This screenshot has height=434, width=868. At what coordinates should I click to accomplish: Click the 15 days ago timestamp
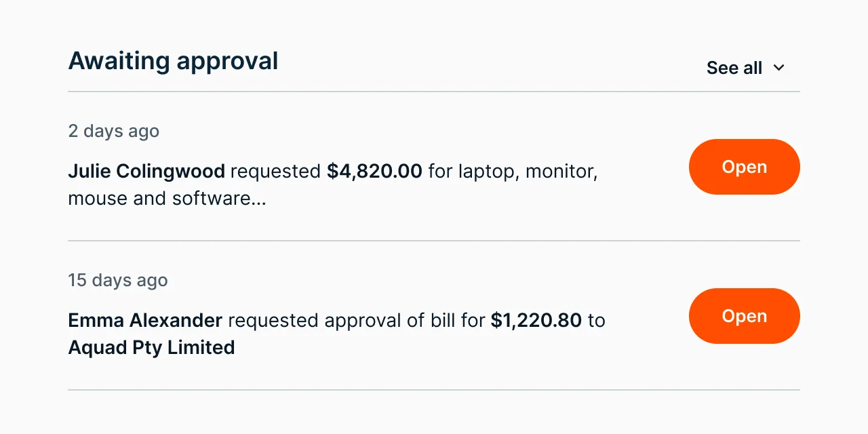(118, 280)
